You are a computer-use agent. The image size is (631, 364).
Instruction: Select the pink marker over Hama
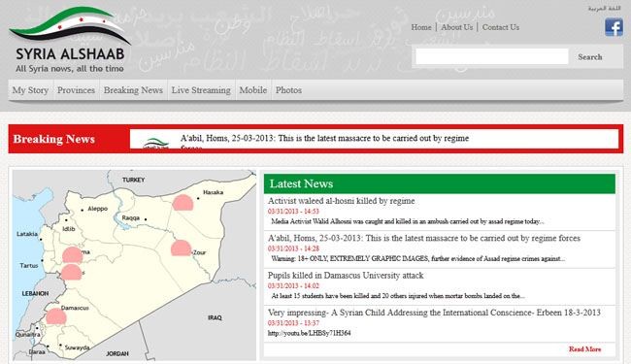coord(73,255)
